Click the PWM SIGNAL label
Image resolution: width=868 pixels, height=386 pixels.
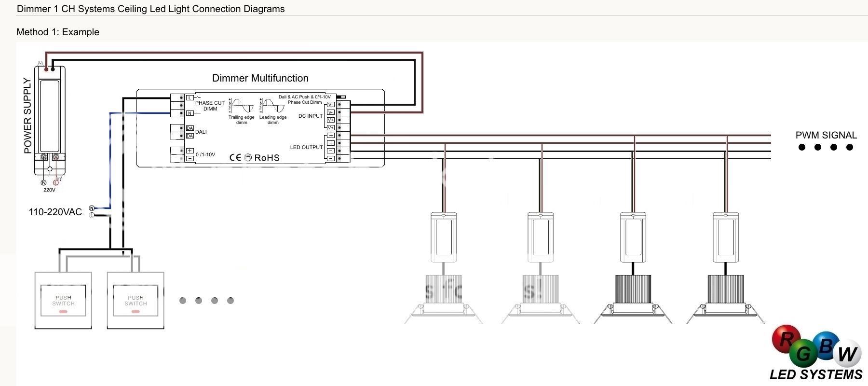pos(826,136)
